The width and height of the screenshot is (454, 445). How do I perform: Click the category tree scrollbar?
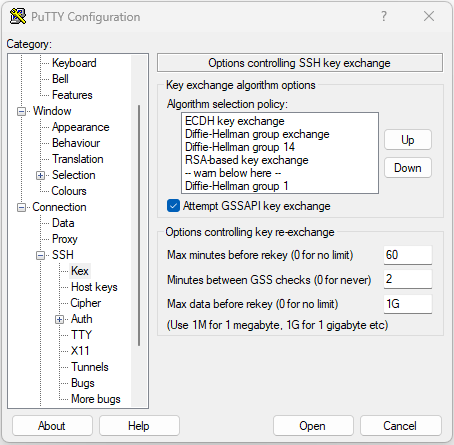coord(139,225)
